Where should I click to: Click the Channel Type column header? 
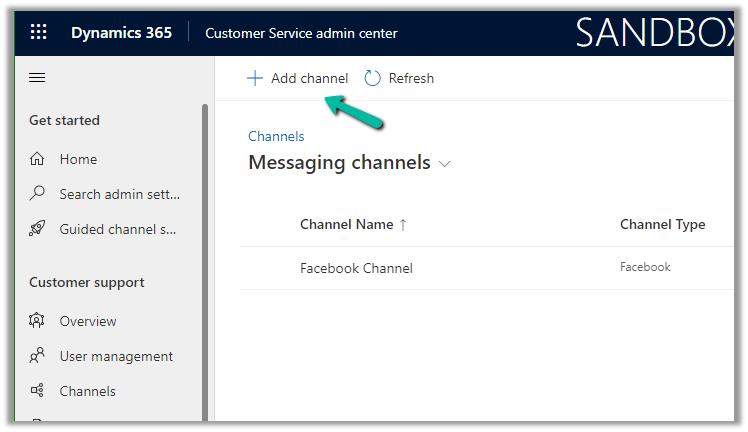662,225
